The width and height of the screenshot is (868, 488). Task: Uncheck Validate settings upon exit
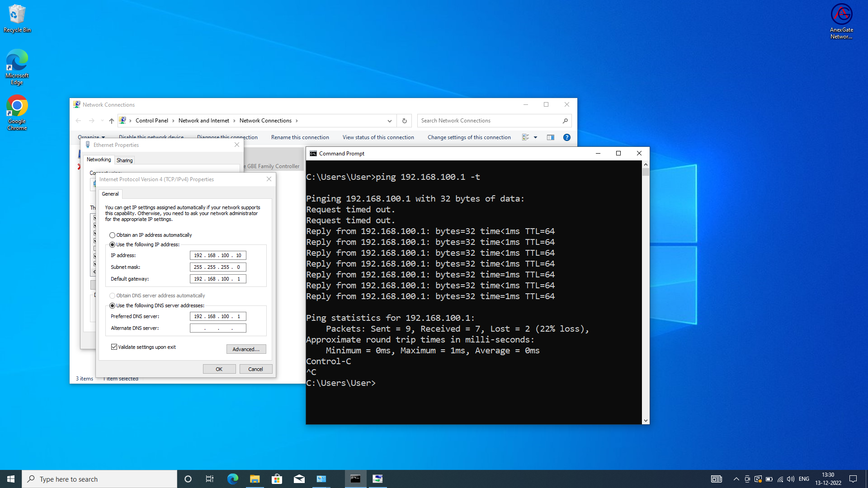coord(114,347)
